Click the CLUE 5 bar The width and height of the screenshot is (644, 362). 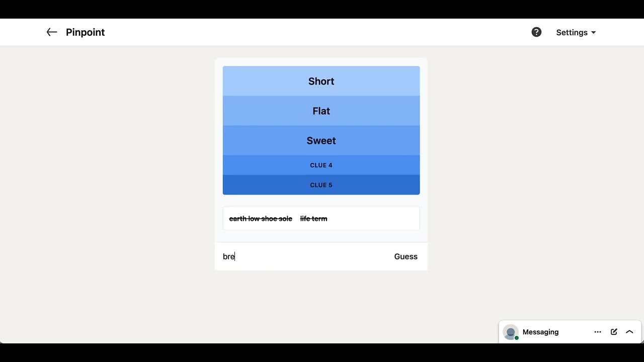(x=321, y=185)
